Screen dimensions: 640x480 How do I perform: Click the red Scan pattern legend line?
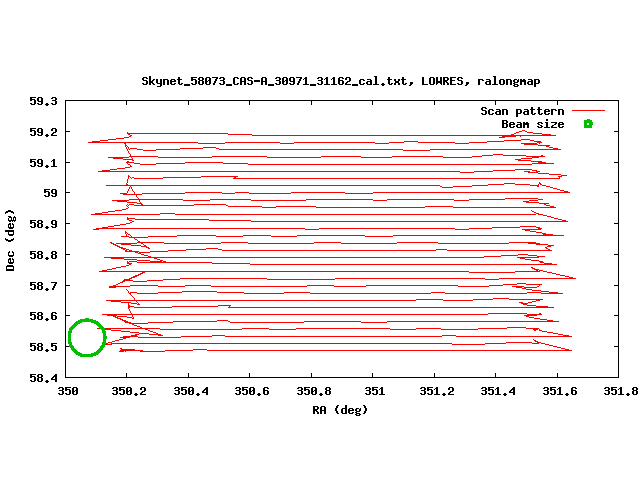[588, 111]
